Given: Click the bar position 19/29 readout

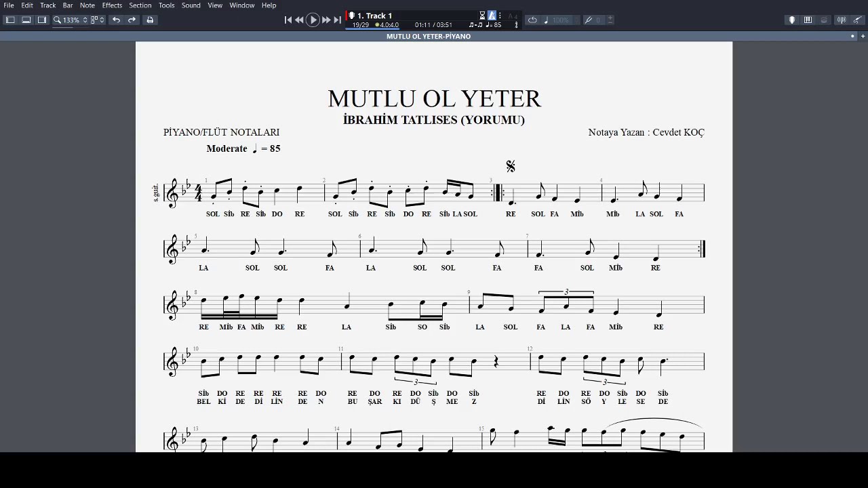Looking at the screenshot, I should click(x=360, y=25).
